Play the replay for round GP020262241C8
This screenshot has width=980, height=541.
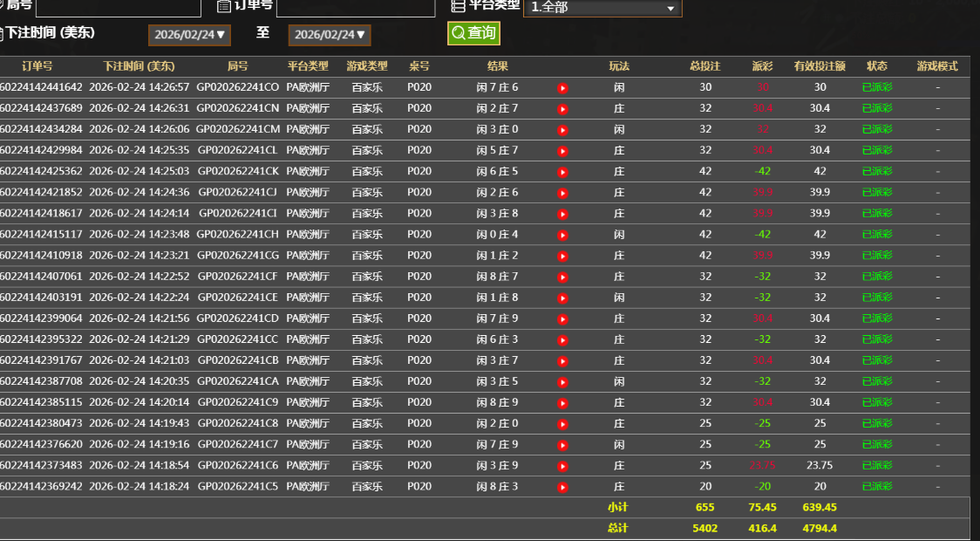563,424
